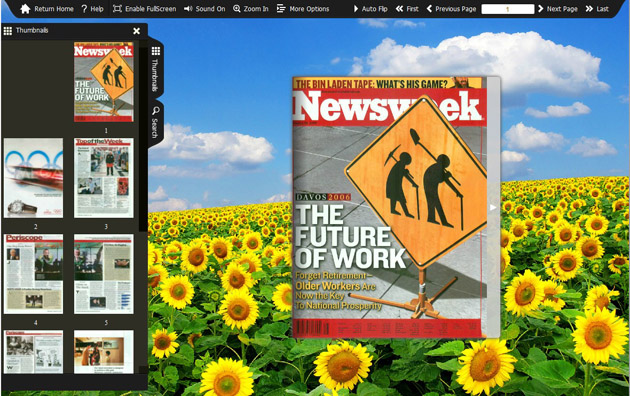The height and width of the screenshot is (396, 630).
Task: Open More Options menu
Action: (x=303, y=8)
